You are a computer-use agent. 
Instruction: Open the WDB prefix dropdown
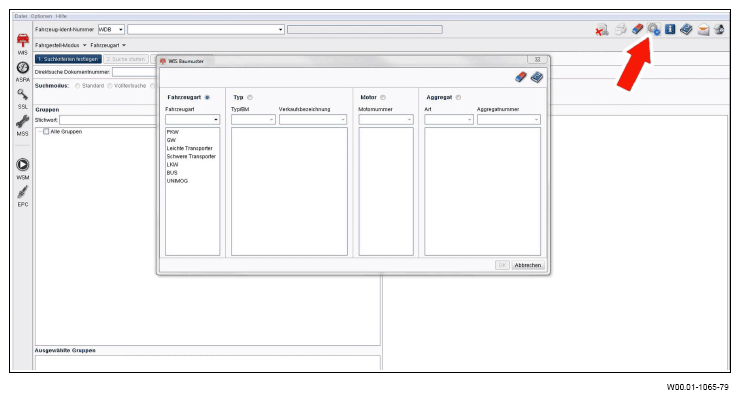(x=120, y=29)
